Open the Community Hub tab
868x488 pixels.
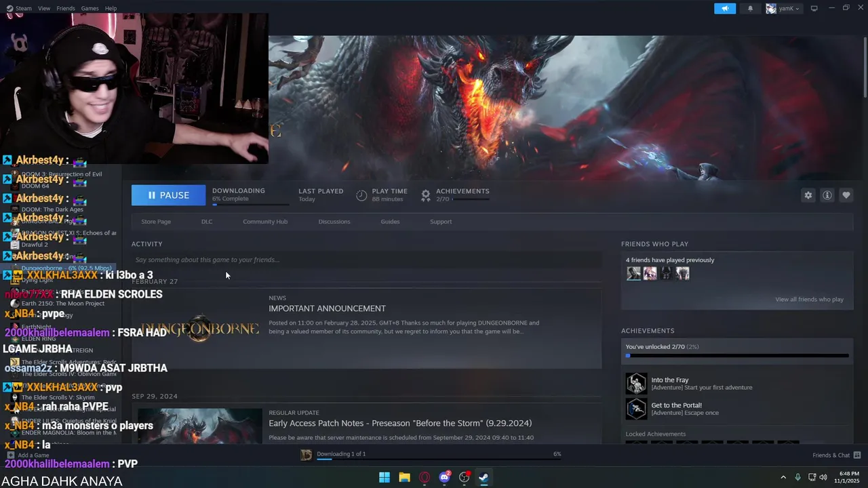[x=265, y=222]
